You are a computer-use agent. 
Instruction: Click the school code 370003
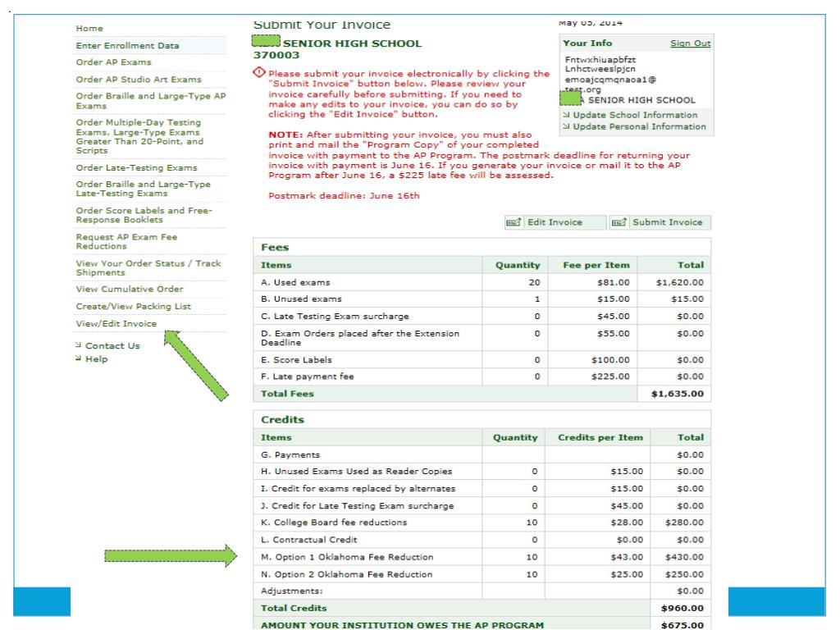[x=276, y=55]
